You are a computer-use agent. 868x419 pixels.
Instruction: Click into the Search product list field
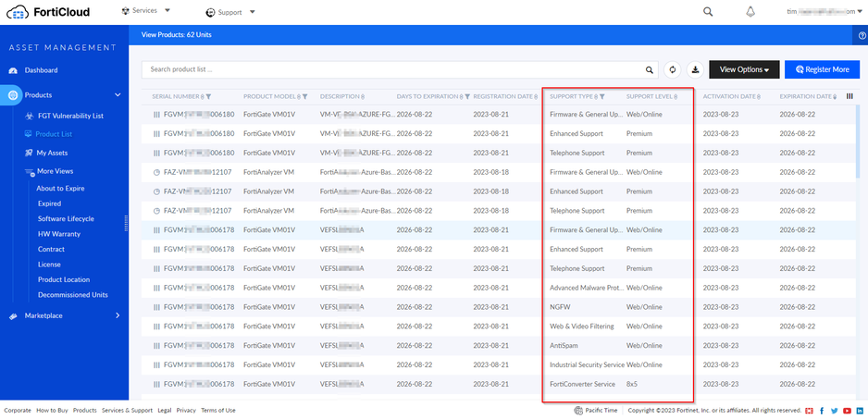pos(389,69)
